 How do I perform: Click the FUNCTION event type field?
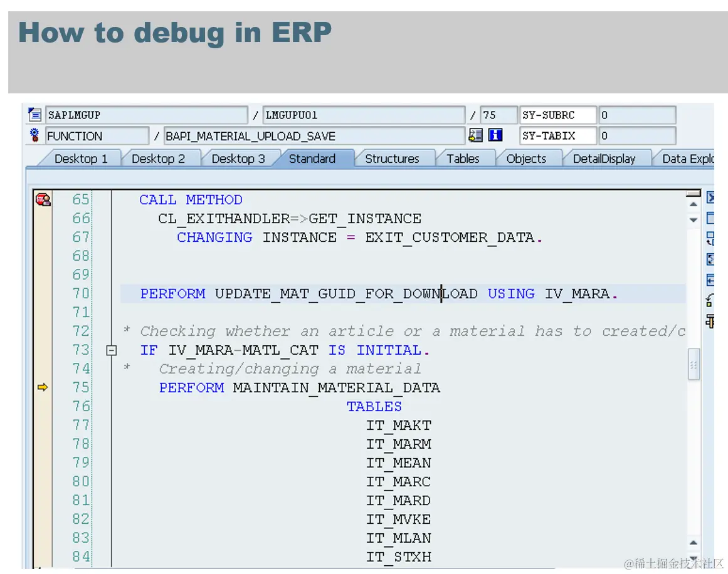[x=97, y=136]
